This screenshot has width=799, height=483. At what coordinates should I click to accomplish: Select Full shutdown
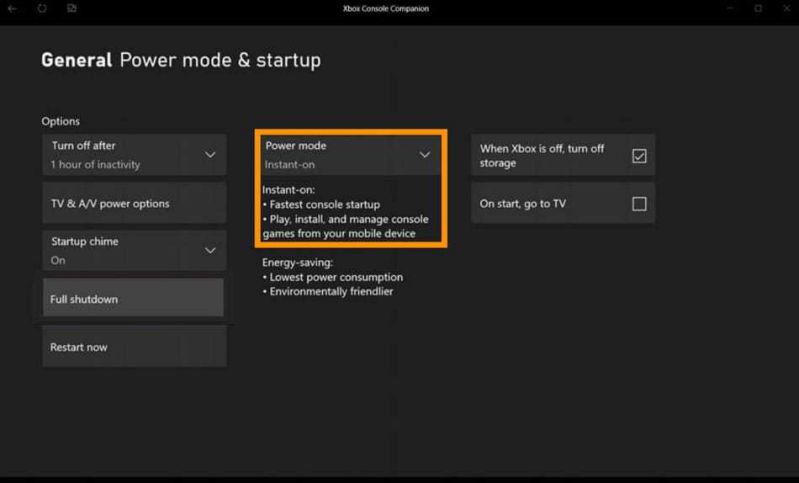[133, 299]
